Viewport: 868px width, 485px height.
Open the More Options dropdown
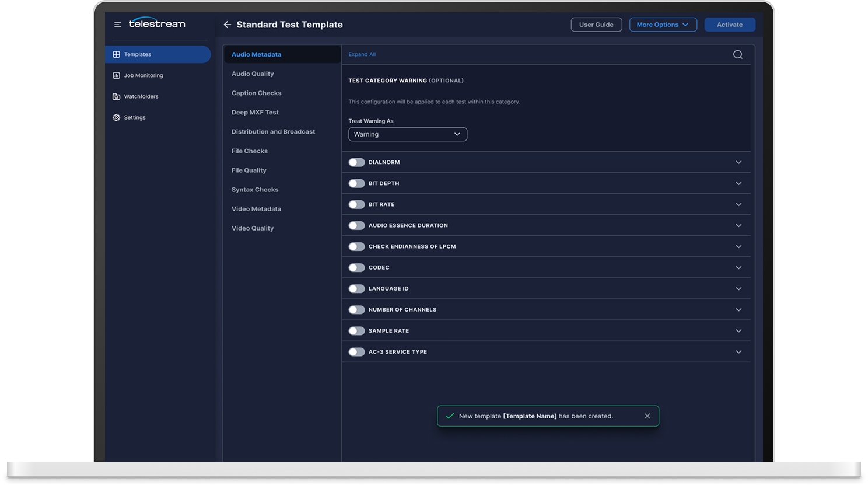[663, 25]
